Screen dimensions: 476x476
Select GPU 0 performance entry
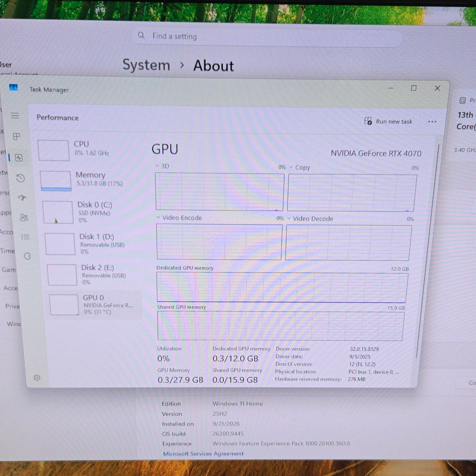click(94, 305)
